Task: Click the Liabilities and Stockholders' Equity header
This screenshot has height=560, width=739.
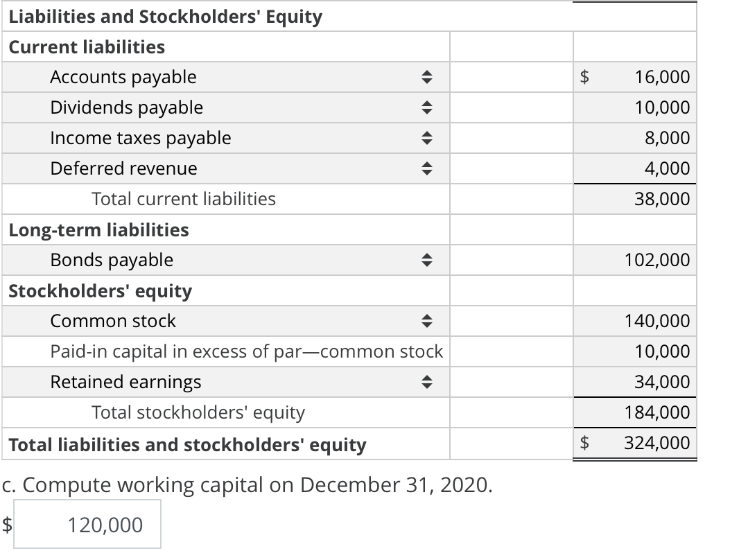Action: pyautogui.click(x=164, y=17)
